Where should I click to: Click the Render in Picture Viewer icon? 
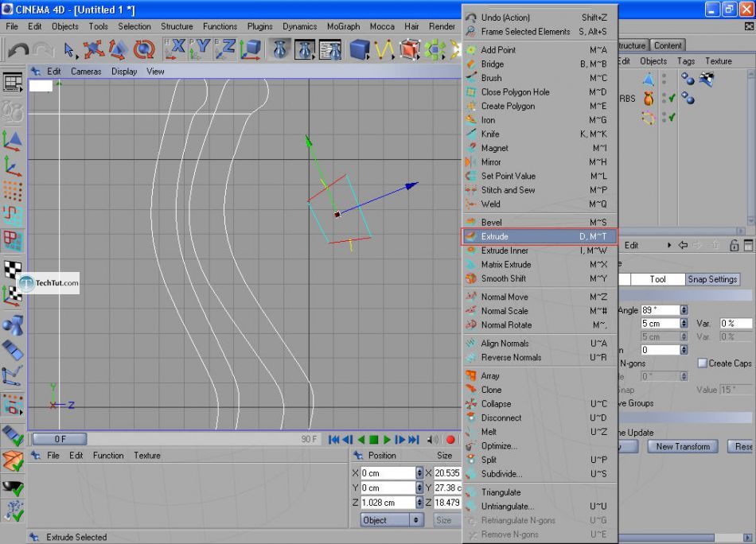click(306, 49)
